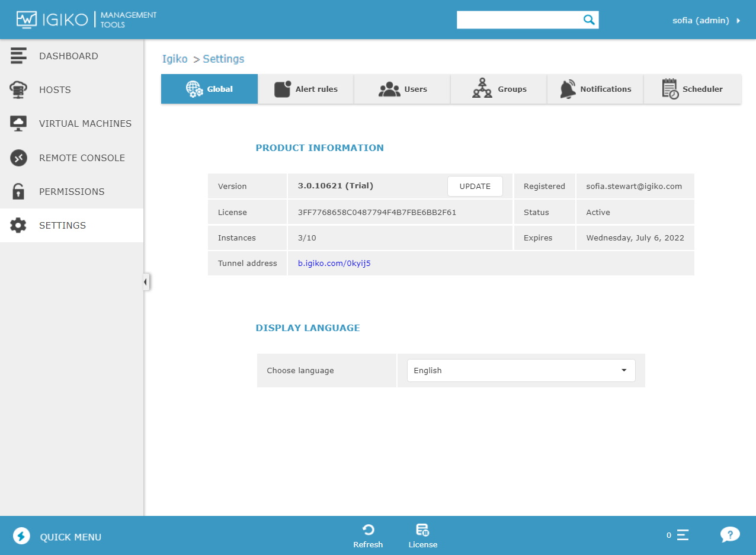Click the Settings breadcrumb link
Image resolution: width=756 pixels, height=555 pixels.
(x=223, y=59)
